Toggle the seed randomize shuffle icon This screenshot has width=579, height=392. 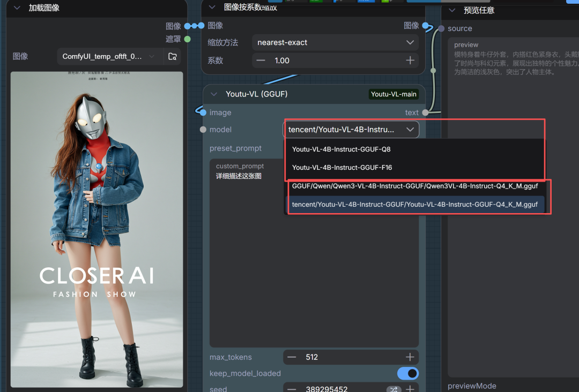pos(394,389)
